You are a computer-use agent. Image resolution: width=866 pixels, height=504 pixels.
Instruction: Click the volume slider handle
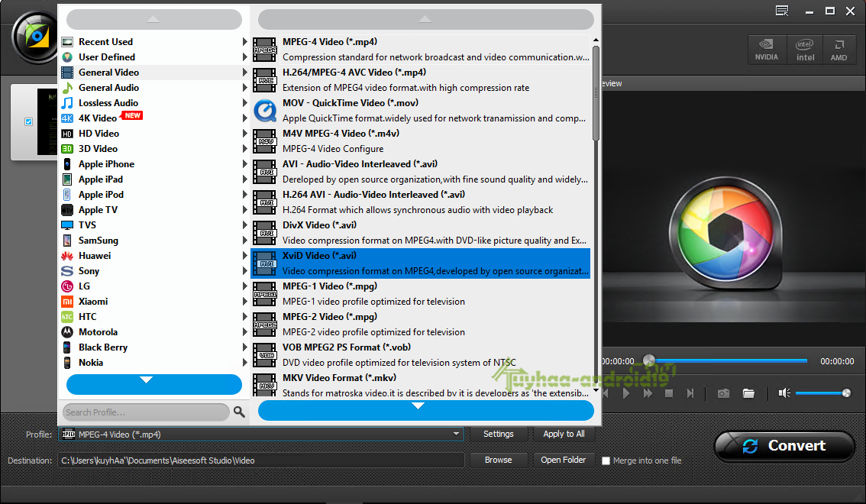(x=846, y=393)
